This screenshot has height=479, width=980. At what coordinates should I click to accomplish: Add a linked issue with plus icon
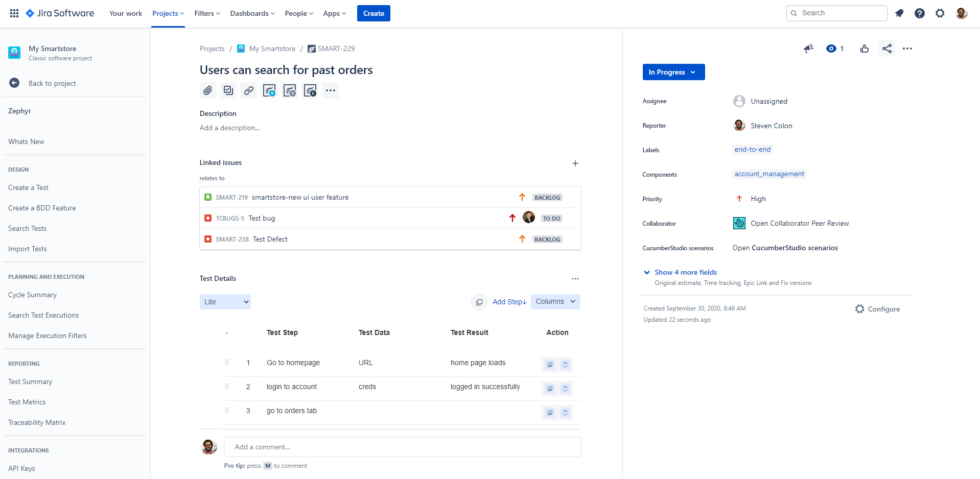(575, 163)
